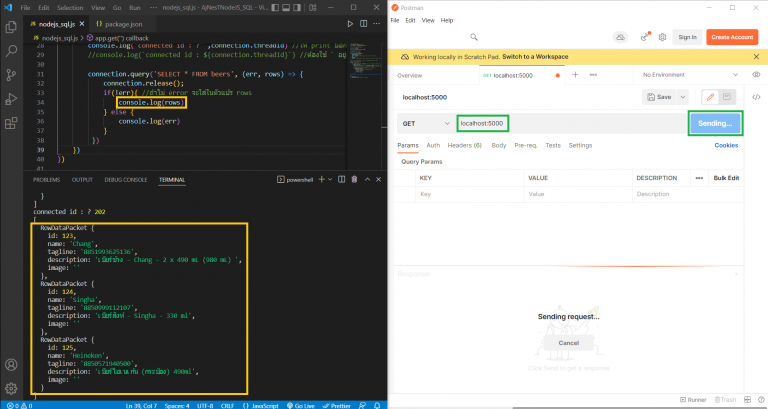
Task: Open Postman settings gear icon
Action: point(661,37)
